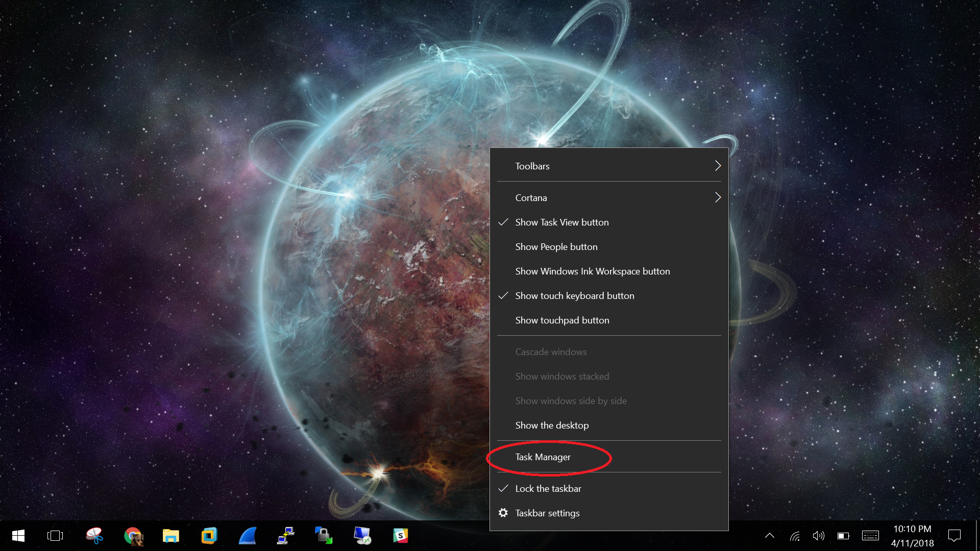Enable Show People button

[x=556, y=247]
